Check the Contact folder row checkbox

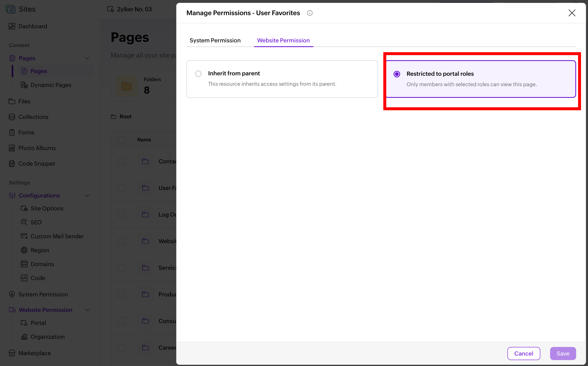point(121,162)
